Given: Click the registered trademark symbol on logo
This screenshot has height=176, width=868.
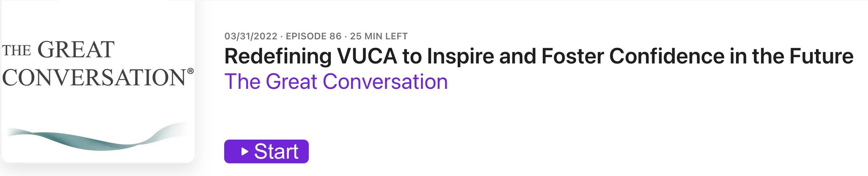Looking at the screenshot, I should pyautogui.click(x=190, y=71).
